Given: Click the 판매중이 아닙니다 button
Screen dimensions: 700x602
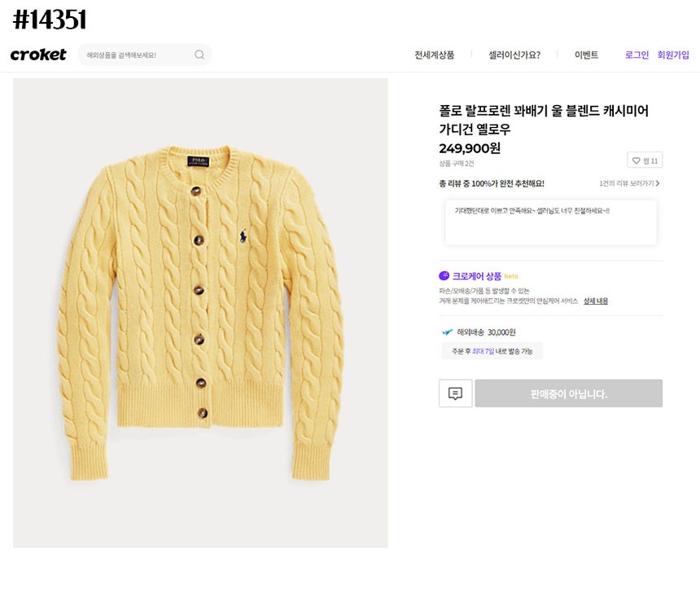Looking at the screenshot, I should click(568, 393).
